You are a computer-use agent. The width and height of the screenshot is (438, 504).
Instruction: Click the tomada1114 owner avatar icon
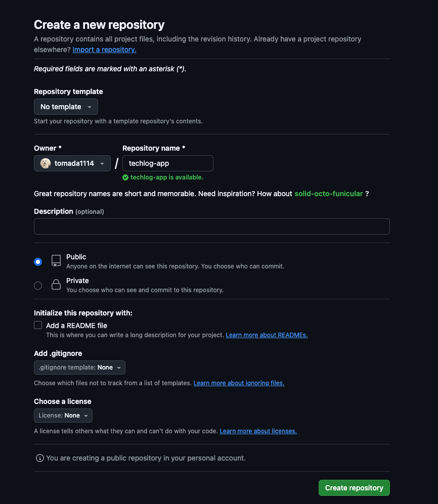coord(46,163)
